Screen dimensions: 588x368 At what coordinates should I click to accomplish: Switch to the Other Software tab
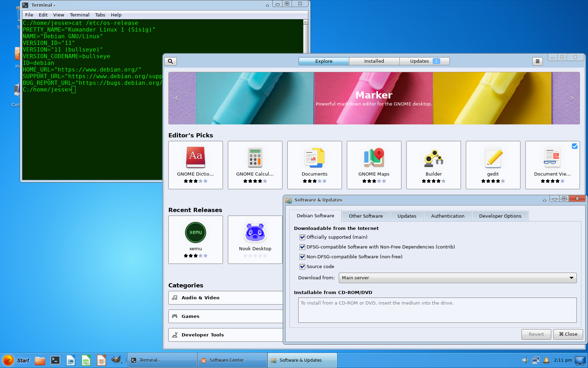coord(366,216)
